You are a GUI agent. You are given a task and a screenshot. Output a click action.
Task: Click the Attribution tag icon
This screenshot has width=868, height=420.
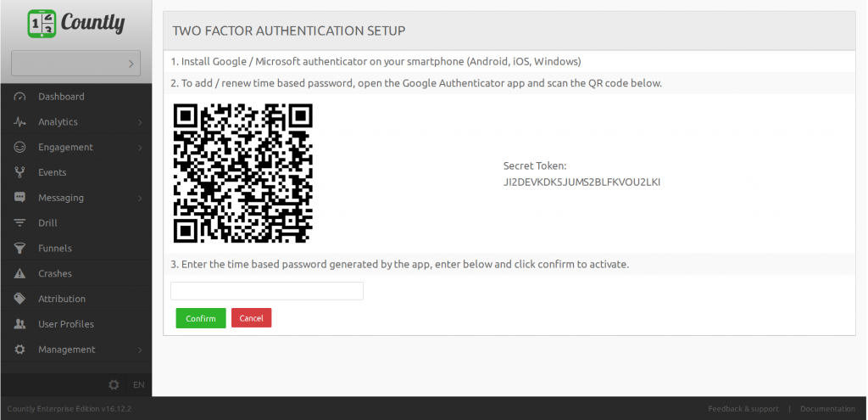[20, 299]
